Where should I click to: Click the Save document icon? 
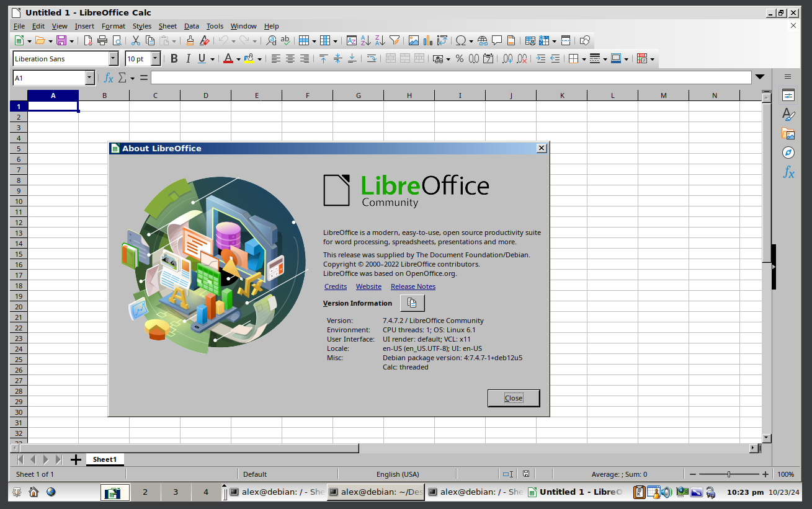click(x=61, y=41)
